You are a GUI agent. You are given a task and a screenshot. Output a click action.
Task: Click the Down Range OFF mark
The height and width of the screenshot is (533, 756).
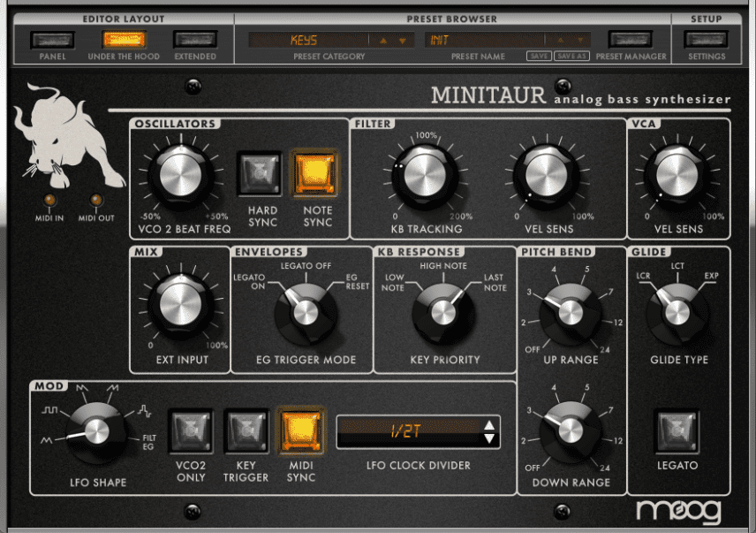pyautogui.click(x=533, y=468)
